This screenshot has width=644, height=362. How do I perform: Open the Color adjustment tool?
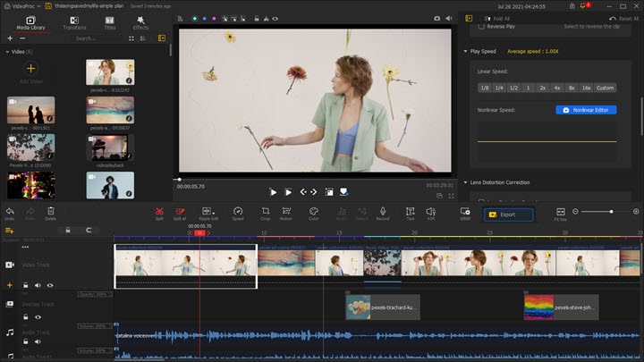click(x=314, y=210)
